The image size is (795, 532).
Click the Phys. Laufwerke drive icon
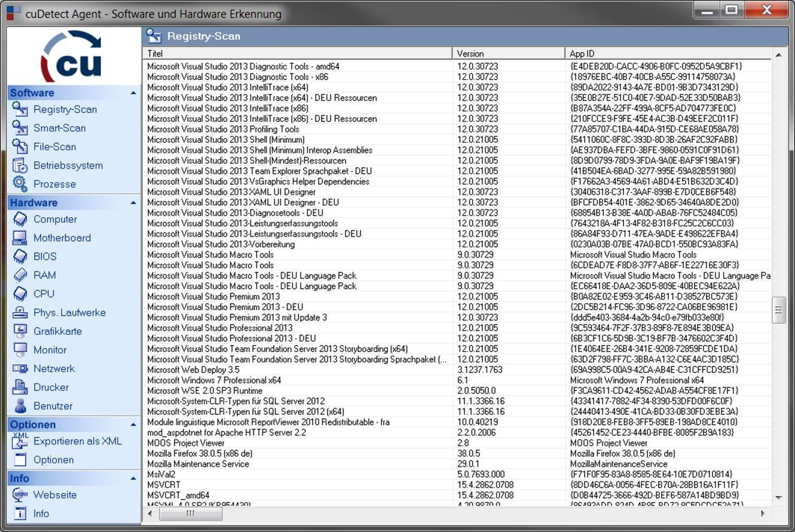[x=20, y=313]
